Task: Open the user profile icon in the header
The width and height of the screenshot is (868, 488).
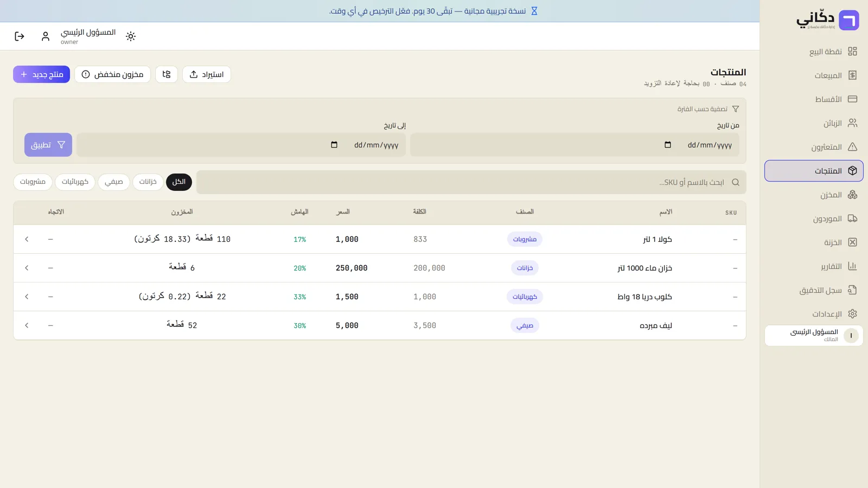Action: 46,36
